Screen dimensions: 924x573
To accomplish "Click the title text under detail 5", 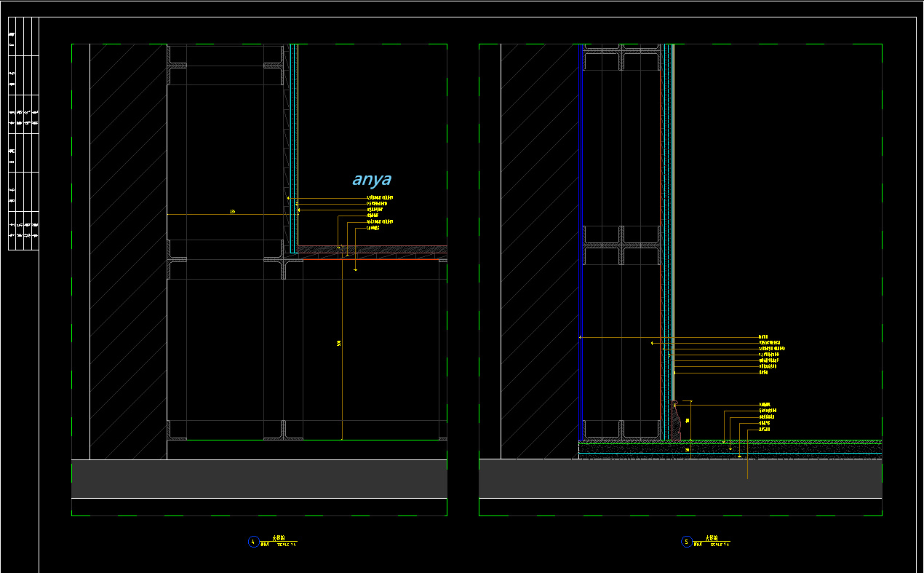I will pos(712,538).
